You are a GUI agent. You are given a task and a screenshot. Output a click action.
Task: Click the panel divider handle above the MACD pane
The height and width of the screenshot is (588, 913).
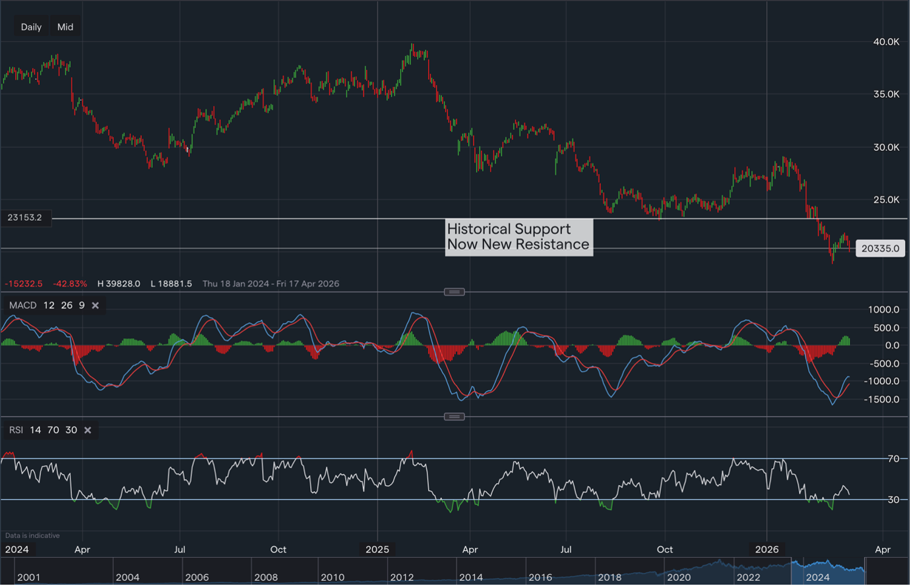(454, 291)
